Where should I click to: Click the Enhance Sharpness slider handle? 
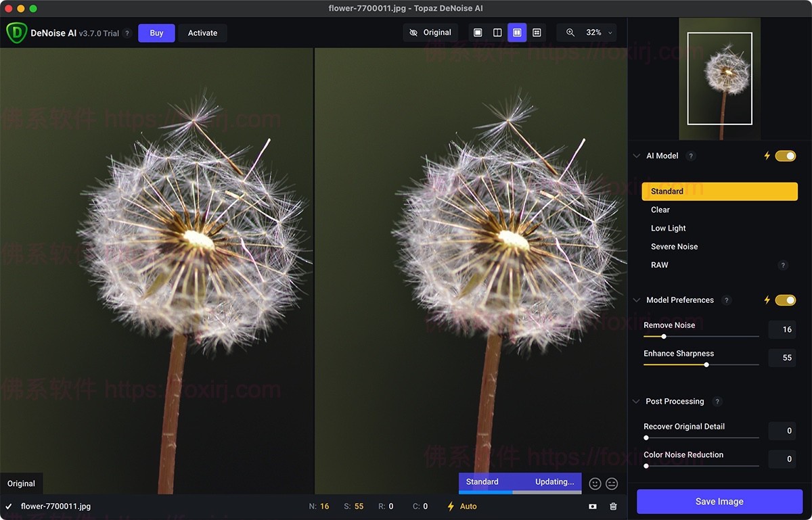pyautogui.click(x=706, y=364)
